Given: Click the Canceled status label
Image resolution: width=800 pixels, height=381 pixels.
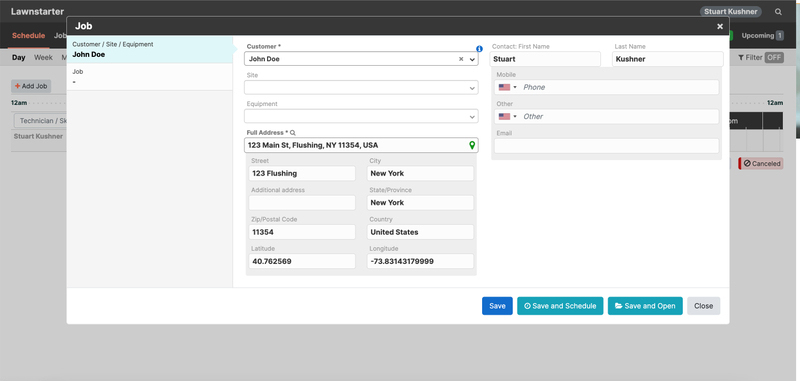Looking at the screenshot, I should pyautogui.click(x=761, y=164).
